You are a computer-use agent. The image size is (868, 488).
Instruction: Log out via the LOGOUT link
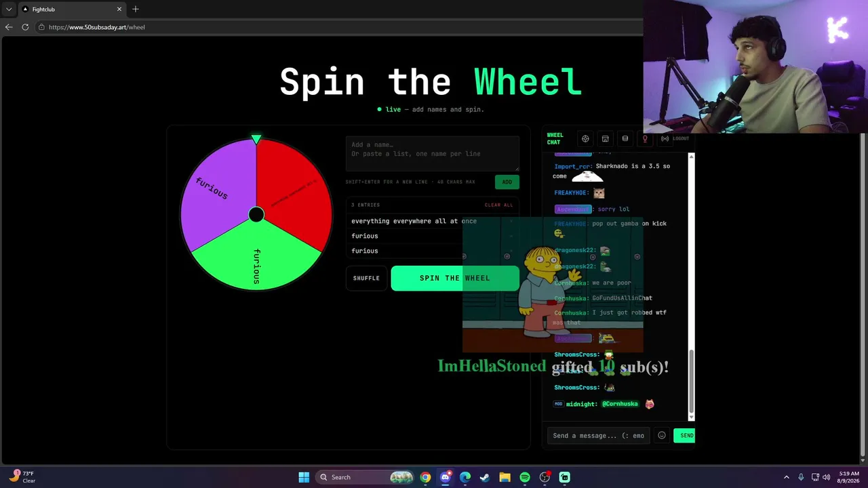(681, 138)
